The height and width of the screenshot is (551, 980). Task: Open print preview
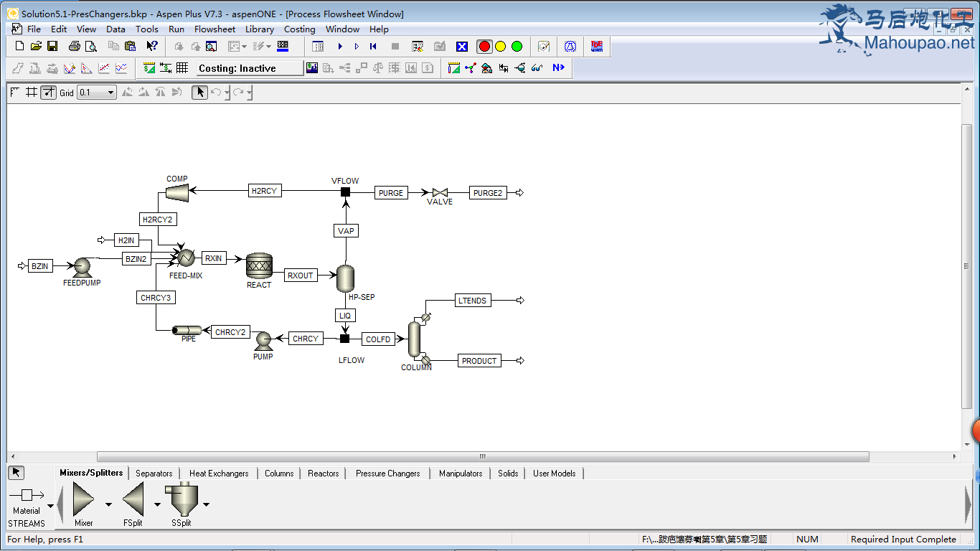tap(91, 46)
